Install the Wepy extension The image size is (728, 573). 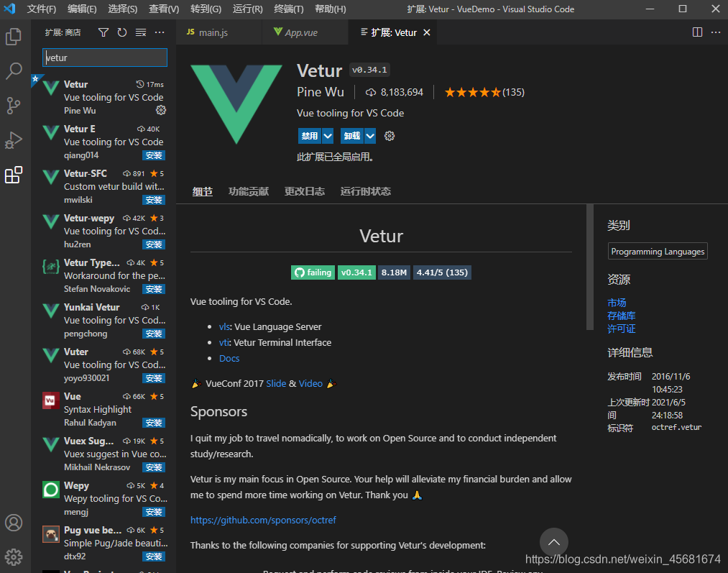click(x=154, y=512)
